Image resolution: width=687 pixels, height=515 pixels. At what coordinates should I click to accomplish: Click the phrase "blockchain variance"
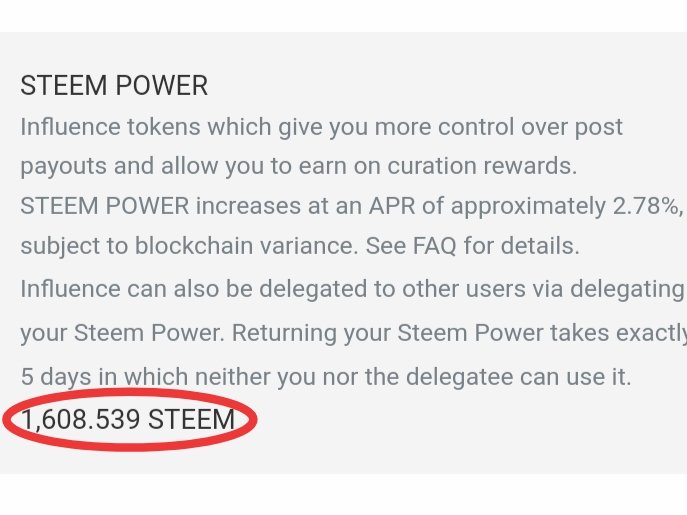click(x=198, y=247)
